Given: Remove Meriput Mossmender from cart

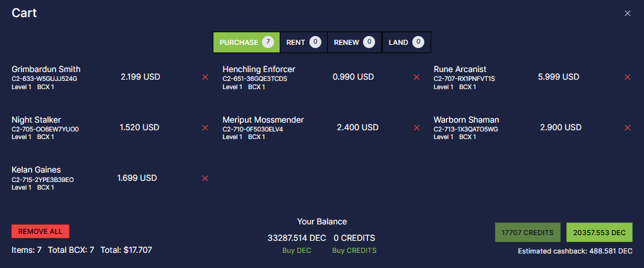Looking at the screenshot, I should [417, 128].
